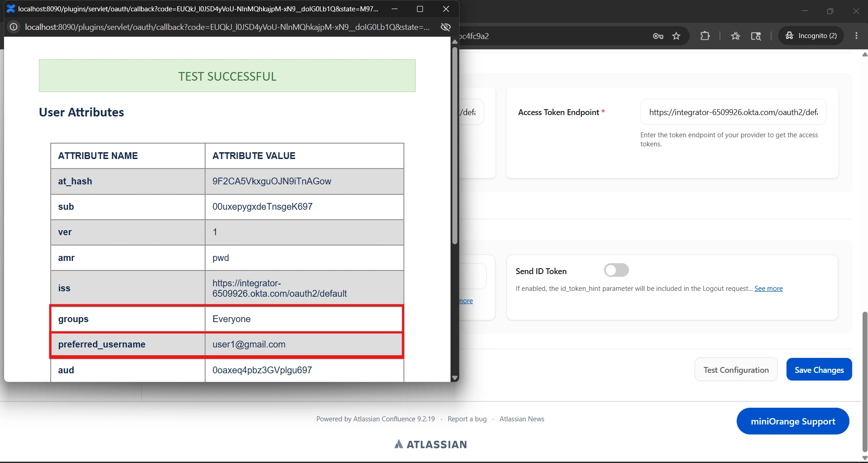Open miniOrange Support chat
Screen dimensions: 868x463
tap(793, 421)
